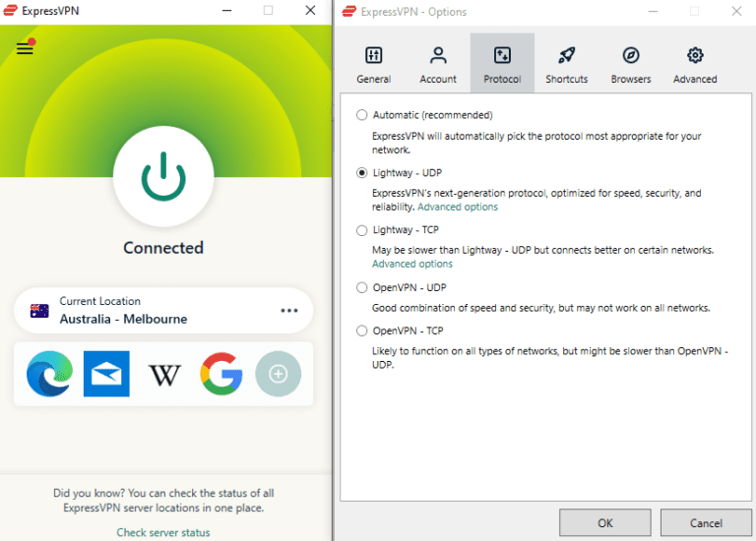Viewport: 756px width, 541px height.
Task: Switch to the Advanced settings tab
Action: pyautogui.click(x=695, y=64)
